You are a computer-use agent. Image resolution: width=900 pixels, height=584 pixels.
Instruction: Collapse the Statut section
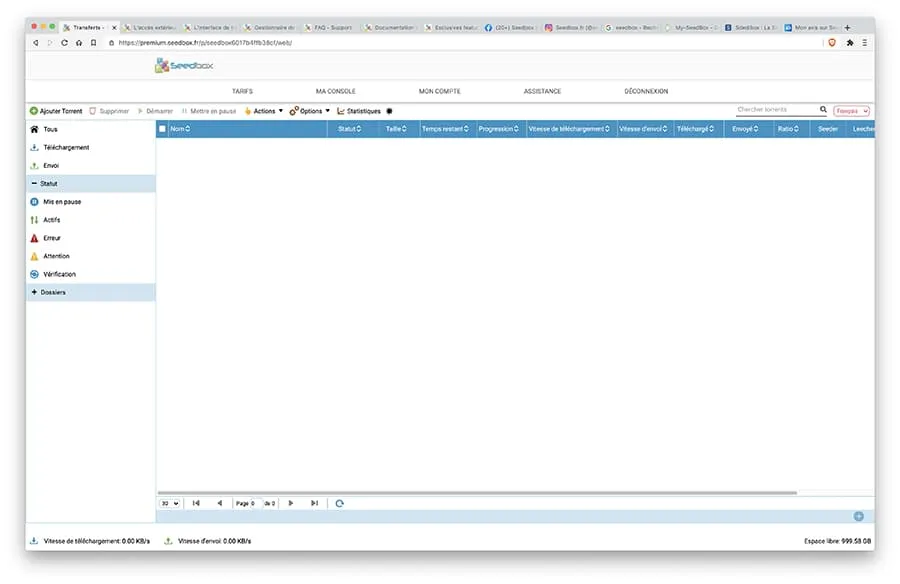[x=90, y=183]
